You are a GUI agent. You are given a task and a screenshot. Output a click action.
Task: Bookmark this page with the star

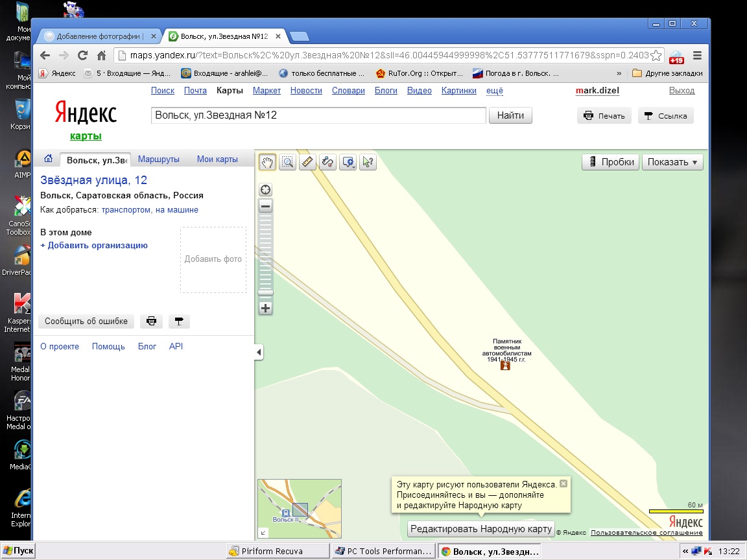pos(656,55)
